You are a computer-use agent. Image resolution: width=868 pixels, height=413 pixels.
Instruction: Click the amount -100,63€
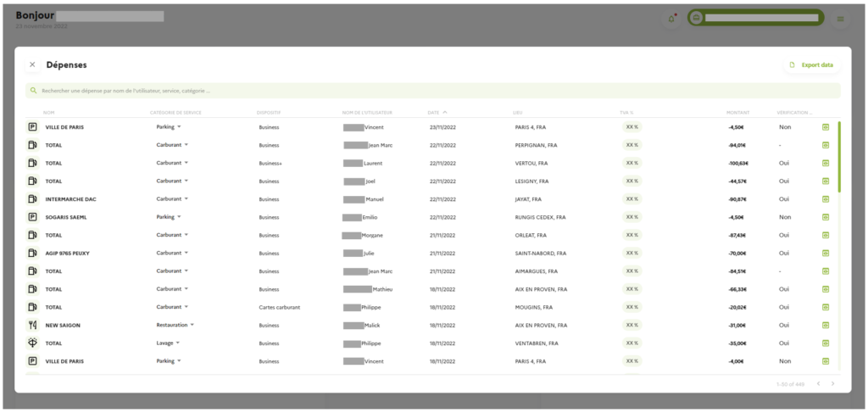tap(738, 164)
